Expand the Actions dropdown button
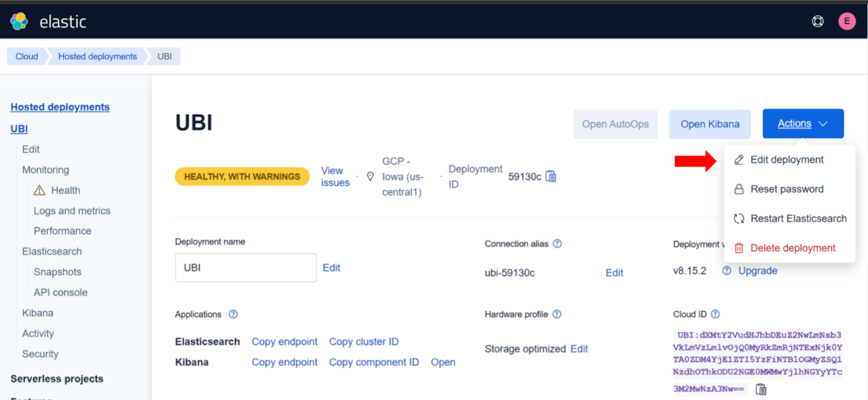Viewport: 868px width, 400px height. (803, 124)
